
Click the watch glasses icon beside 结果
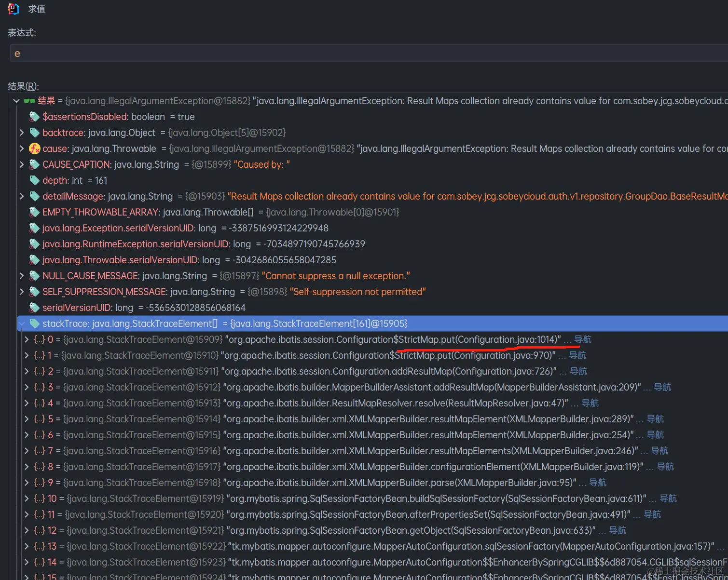(x=29, y=101)
